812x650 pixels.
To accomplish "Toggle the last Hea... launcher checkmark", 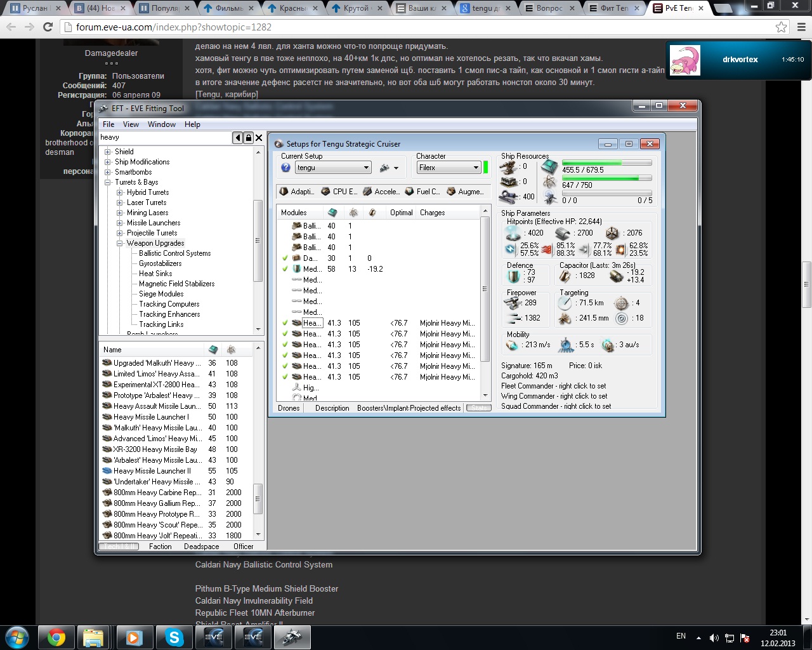I will 285,377.
